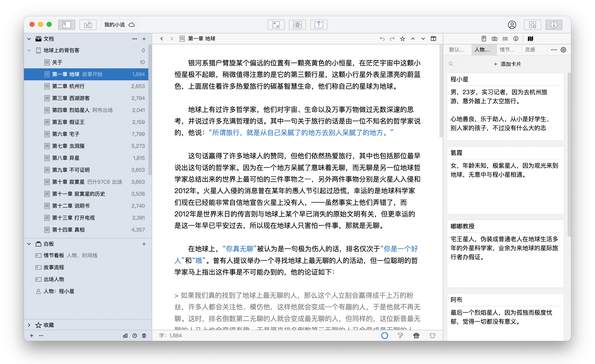Click the bottom-left add plus button
This screenshot has width=595, height=364.
[x=31, y=336]
